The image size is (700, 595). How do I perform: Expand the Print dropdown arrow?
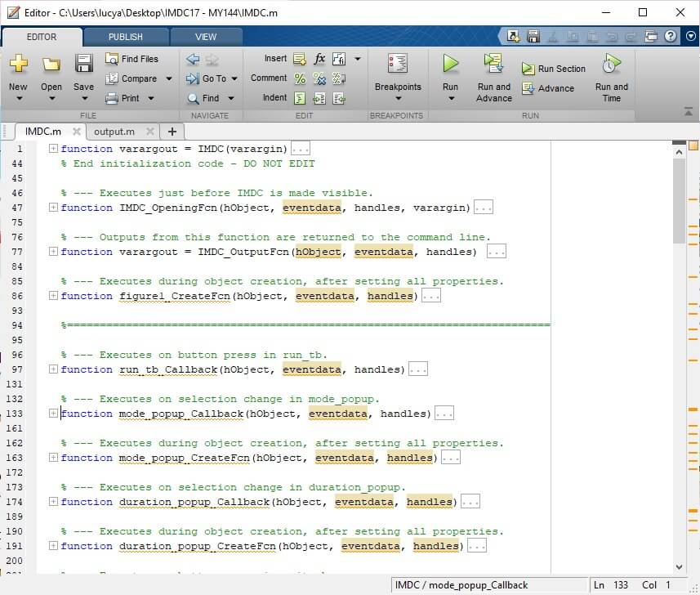pyautogui.click(x=151, y=98)
